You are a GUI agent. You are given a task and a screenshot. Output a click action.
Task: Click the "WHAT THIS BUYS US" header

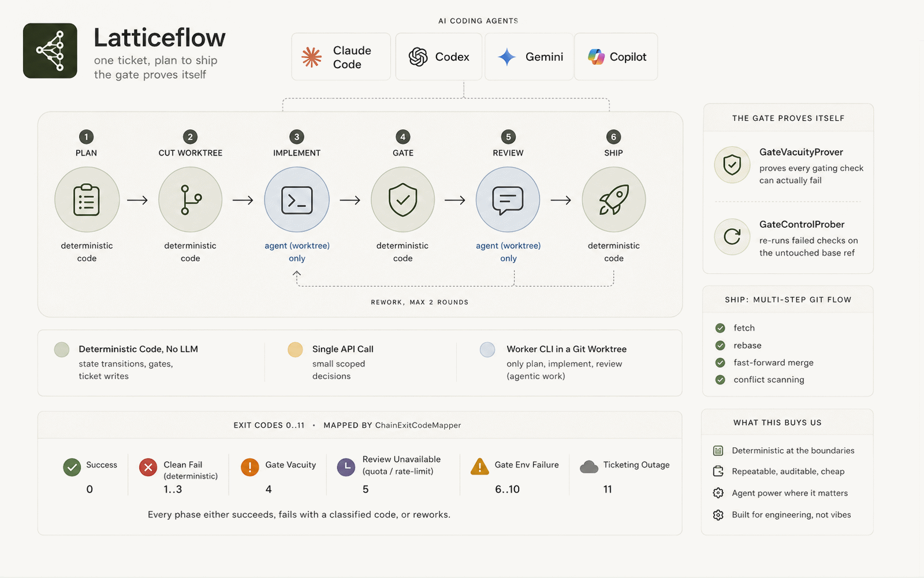(777, 423)
